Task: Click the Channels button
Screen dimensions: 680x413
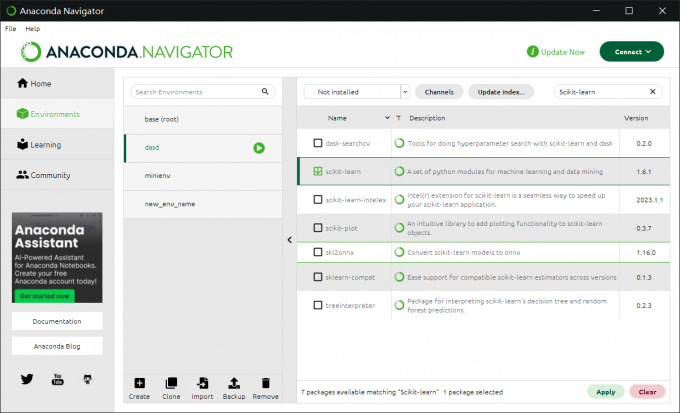Action: [x=439, y=92]
